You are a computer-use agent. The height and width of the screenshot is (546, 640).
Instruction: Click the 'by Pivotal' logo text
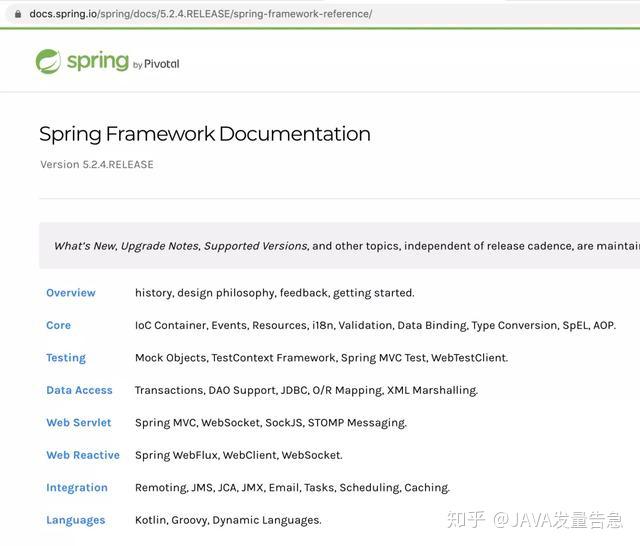pos(156,64)
